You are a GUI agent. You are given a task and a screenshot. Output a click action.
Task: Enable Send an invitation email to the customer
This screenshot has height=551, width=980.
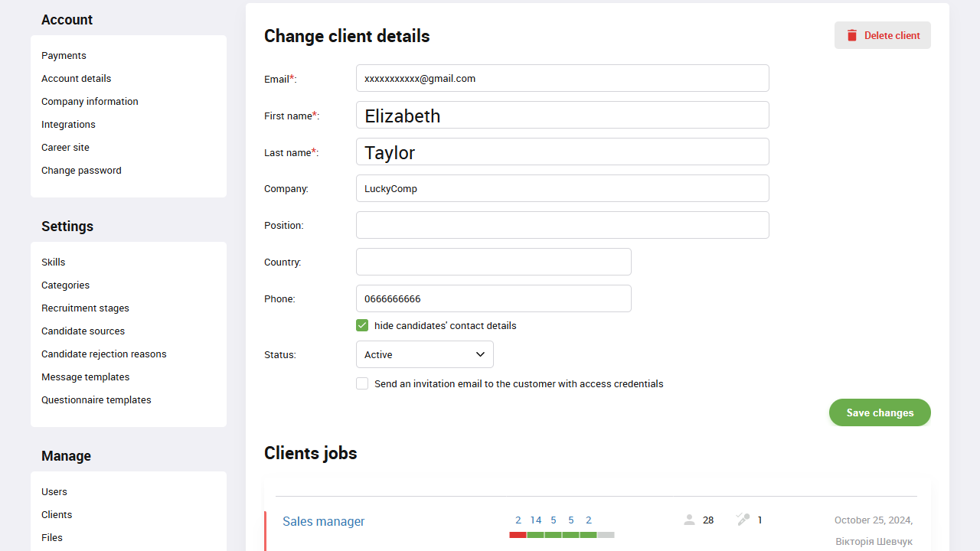pos(362,383)
